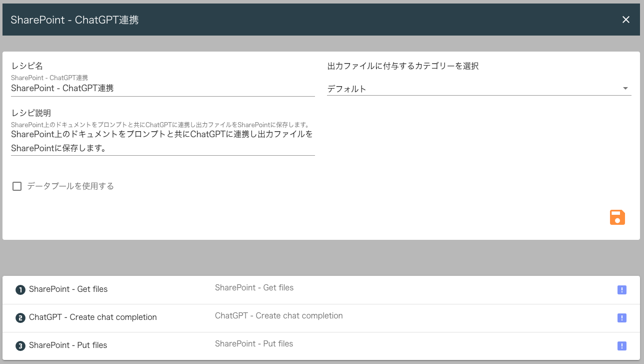Screen dimensions: 644x364
Task: Open the SharePoint - Get files step
Action: (321, 290)
